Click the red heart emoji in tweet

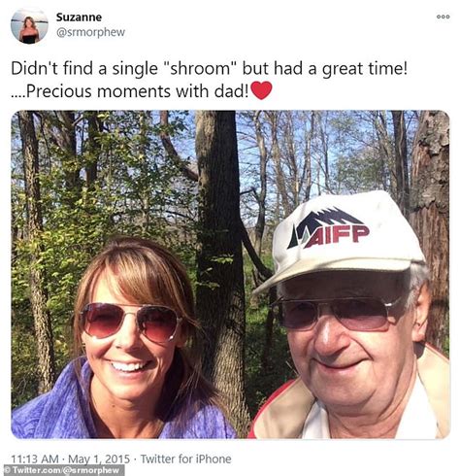tap(261, 90)
